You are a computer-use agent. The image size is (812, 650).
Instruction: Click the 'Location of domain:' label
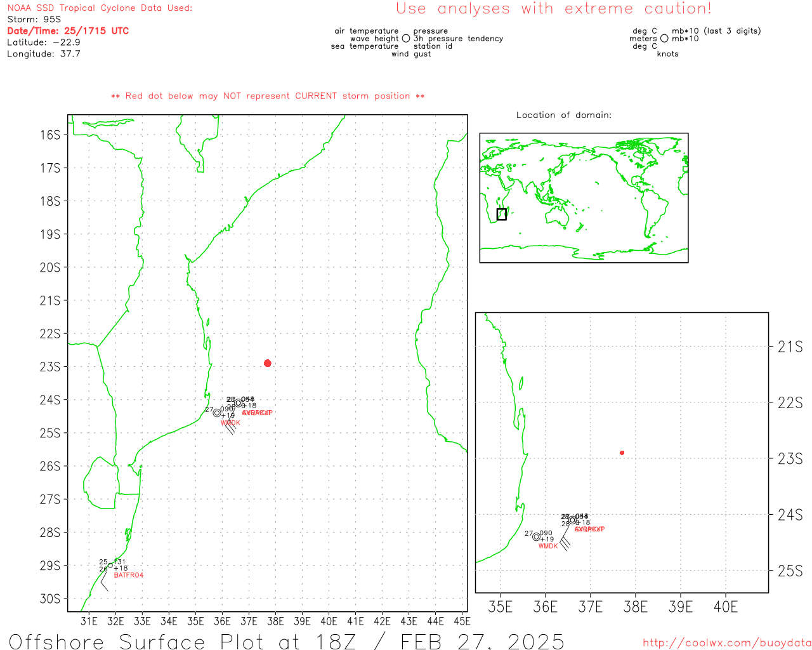click(564, 115)
